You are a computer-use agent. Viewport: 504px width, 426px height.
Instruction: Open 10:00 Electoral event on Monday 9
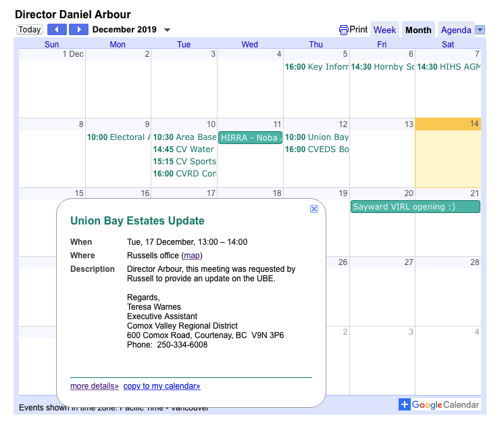[118, 137]
